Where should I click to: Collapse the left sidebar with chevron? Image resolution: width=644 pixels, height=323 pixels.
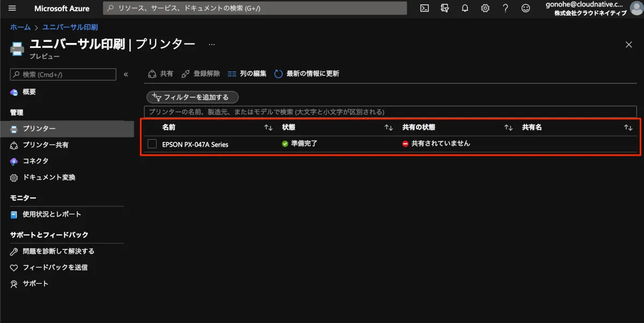point(126,74)
